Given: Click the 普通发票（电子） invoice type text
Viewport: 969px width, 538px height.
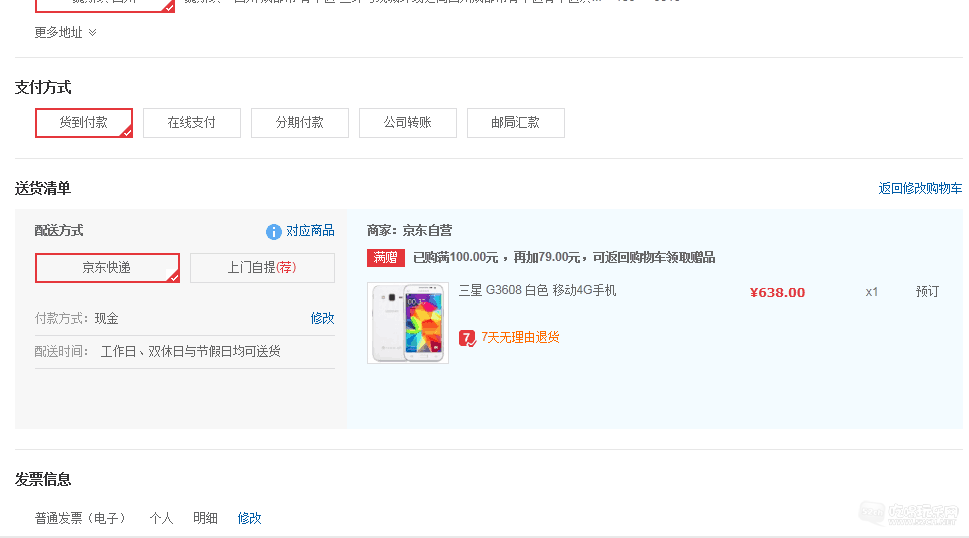Looking at the screenshot, I should click(x=80, y=518).
